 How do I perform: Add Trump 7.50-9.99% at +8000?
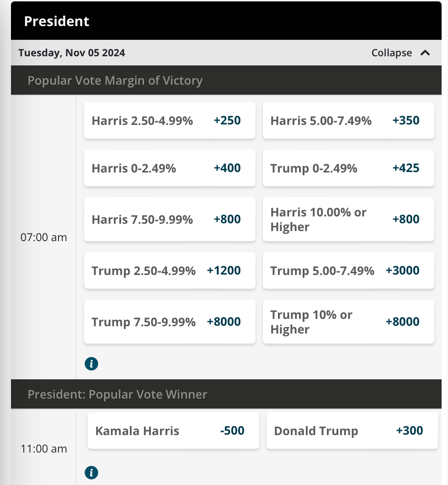tap(170, 322)
